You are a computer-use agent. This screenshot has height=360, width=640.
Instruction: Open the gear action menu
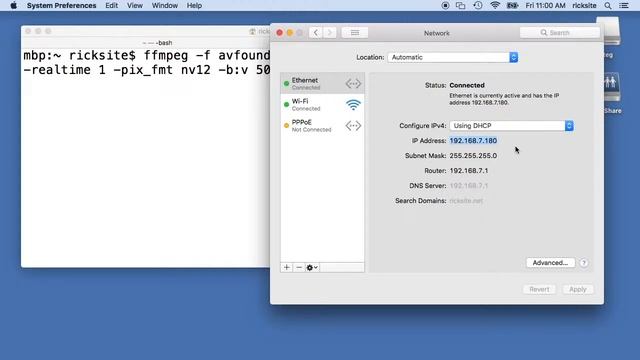coord(312,267)
